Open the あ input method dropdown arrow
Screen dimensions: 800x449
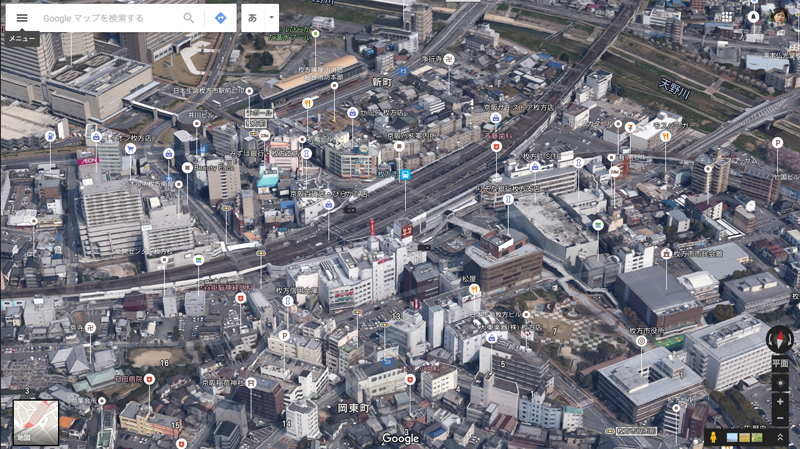pos(271,18)
